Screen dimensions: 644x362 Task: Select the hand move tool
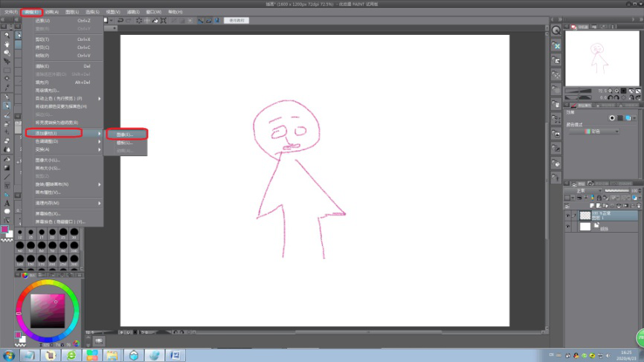pyautogui.click(x=7, y=43)
